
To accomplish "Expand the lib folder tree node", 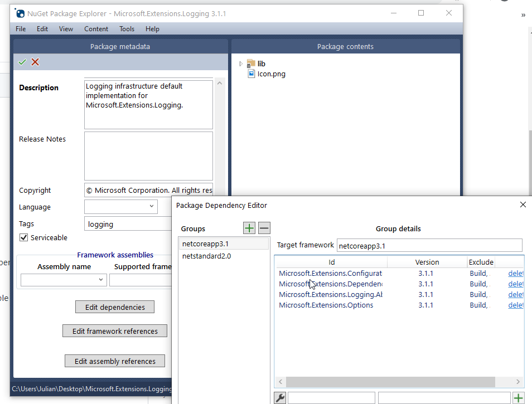I will (x=241, y=64).
